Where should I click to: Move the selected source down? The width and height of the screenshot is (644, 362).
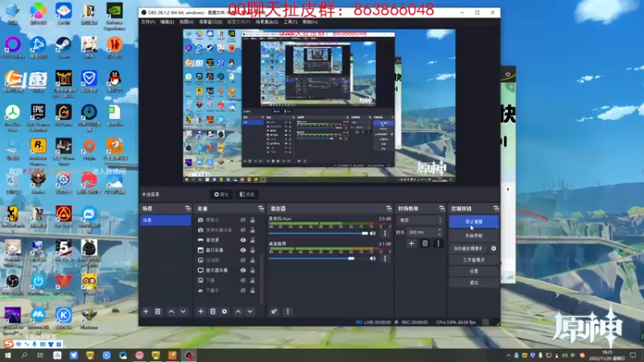[x=250, y=311]
